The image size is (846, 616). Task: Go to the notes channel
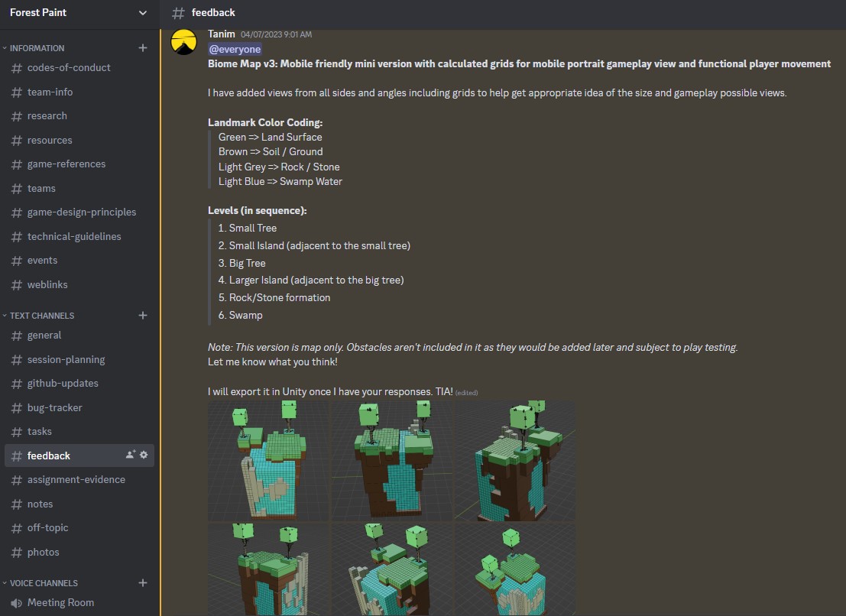point(79,504)
